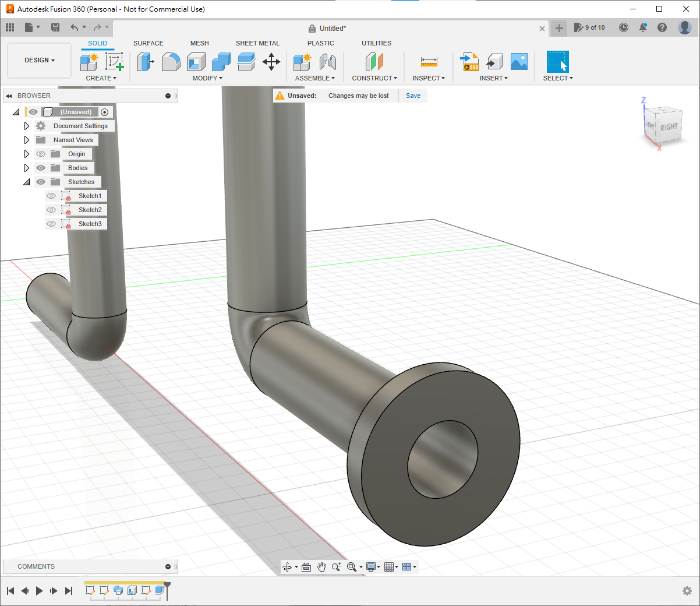Click the Create Sketch tool icon

click(114, 62)
